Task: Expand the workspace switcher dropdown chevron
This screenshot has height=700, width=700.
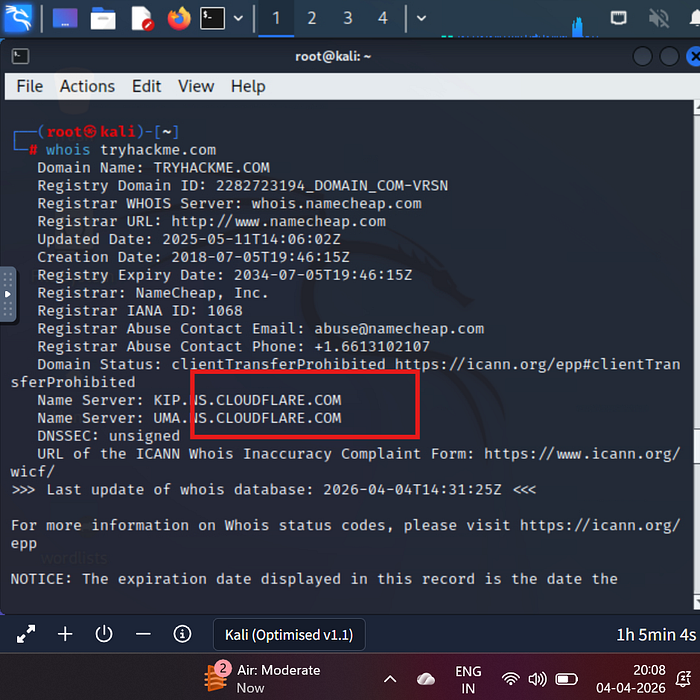Action: 421,18
